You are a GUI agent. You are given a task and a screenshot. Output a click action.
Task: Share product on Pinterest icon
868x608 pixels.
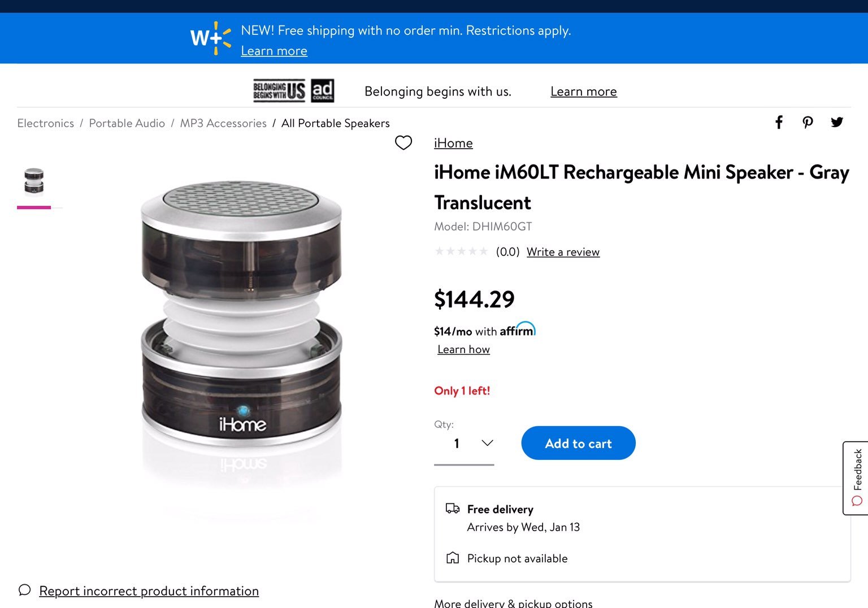(x=808, y=122)
